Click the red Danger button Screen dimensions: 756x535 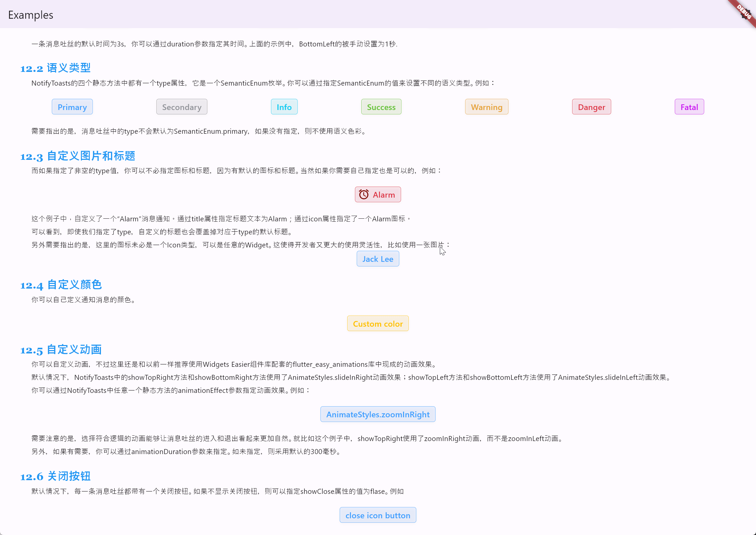(591, 107)
